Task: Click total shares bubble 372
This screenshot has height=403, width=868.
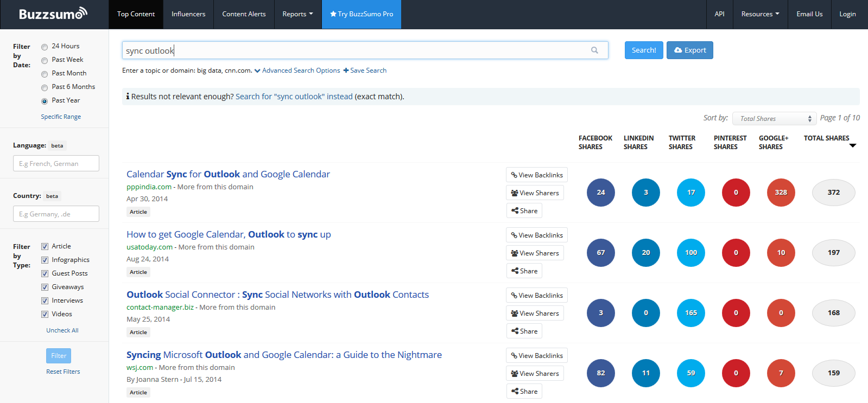Action: tap(834, 193)
